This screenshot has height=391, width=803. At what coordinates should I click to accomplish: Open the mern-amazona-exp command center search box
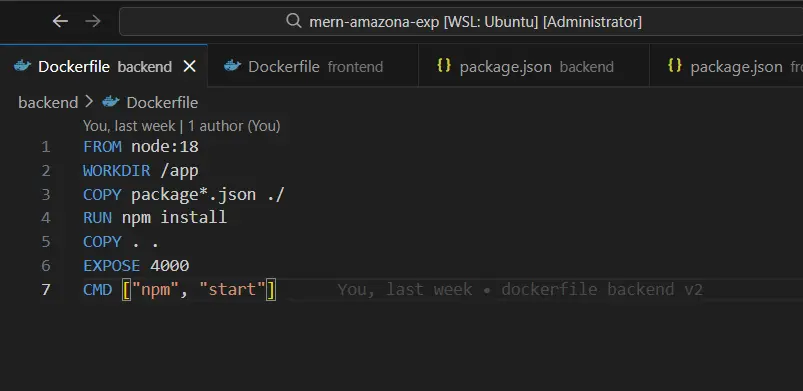pos(461,22)
